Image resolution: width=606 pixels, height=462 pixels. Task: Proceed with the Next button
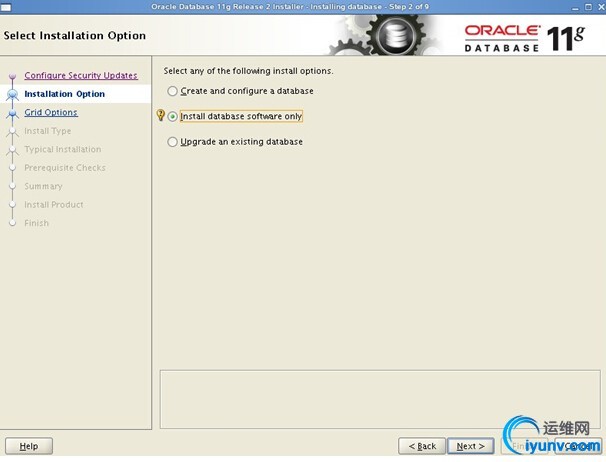471,446
